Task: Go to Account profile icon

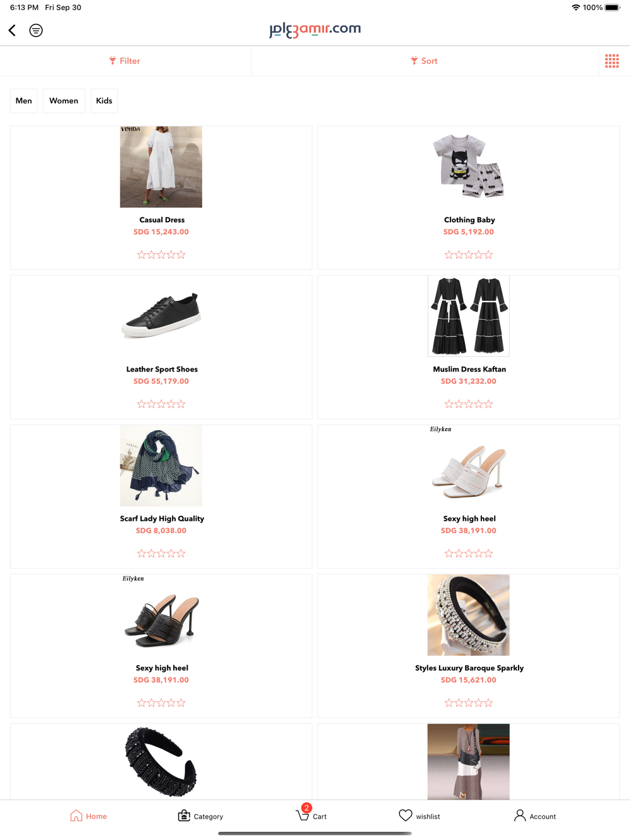Action: pos(520,815)
